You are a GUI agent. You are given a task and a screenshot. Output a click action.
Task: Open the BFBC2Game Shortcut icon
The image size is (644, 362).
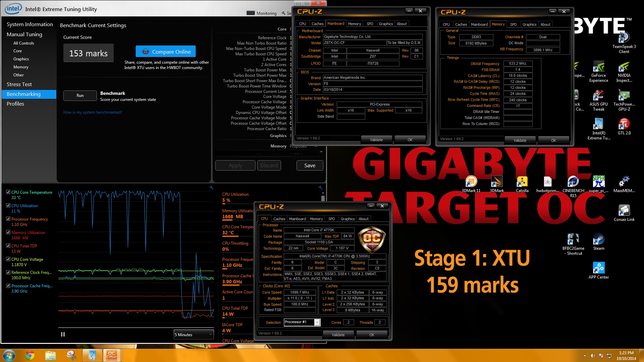tap(573, 244)
